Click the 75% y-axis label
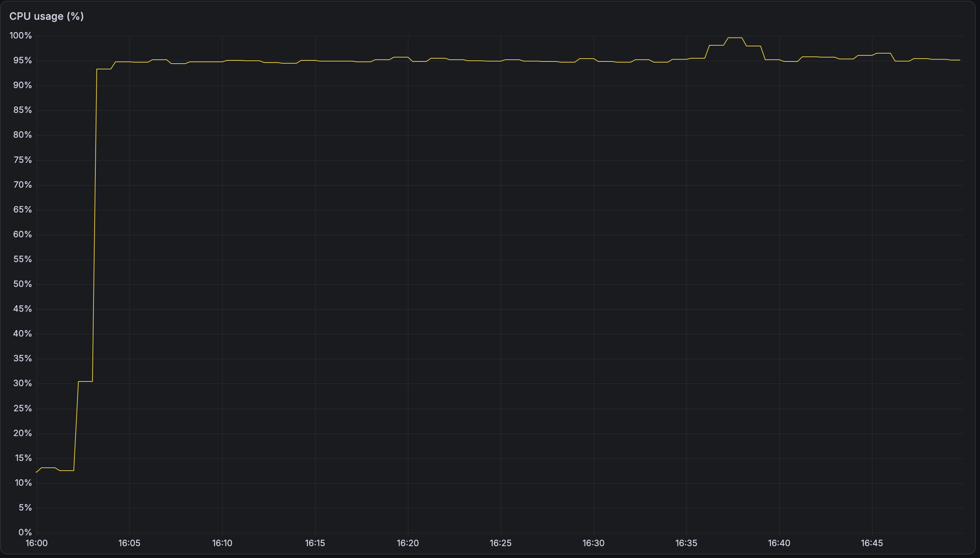Screen dimensions: 980x558 (x=23, y=160)
